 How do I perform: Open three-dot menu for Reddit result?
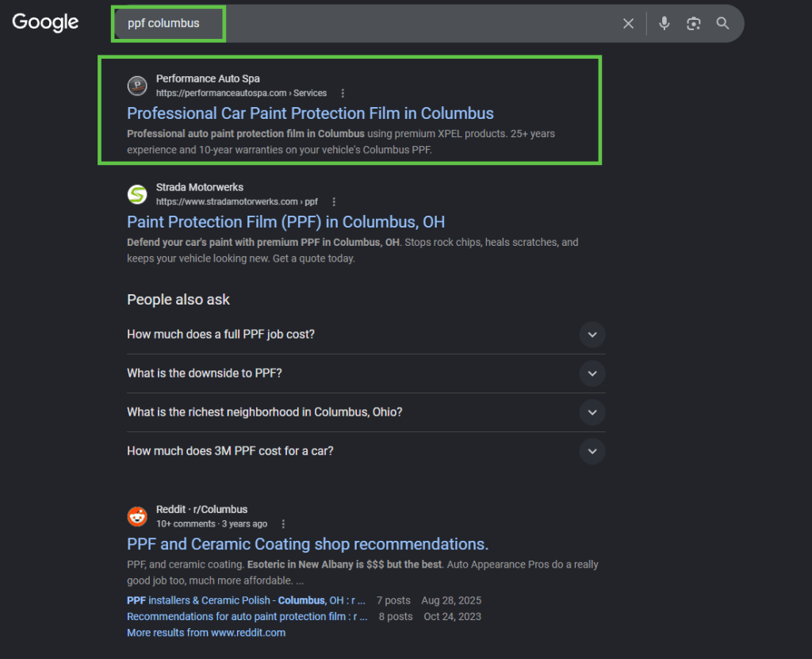[x=283, y=524]
